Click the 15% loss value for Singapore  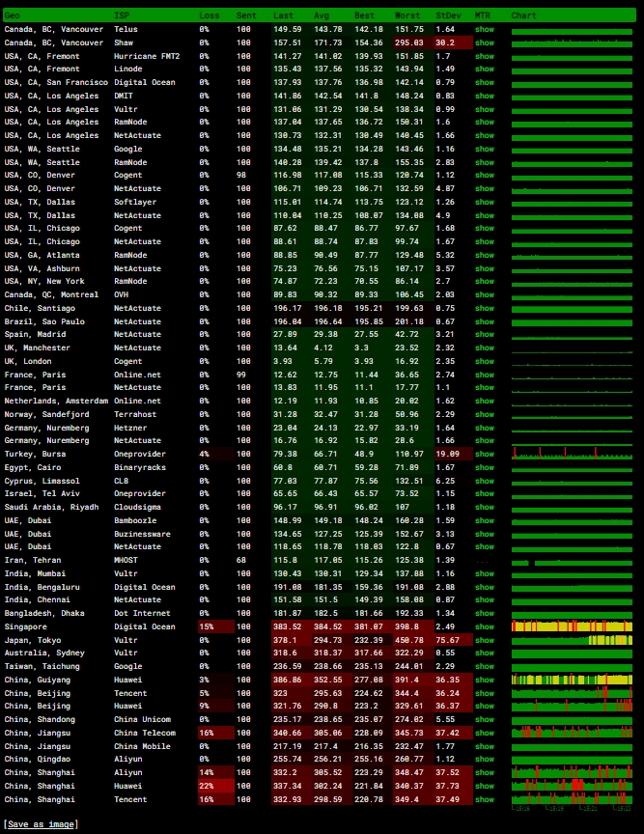tap(207, 626)
